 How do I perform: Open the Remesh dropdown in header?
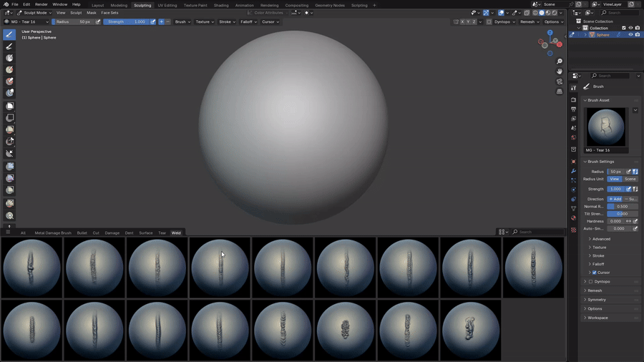click(x=530, y=21)
